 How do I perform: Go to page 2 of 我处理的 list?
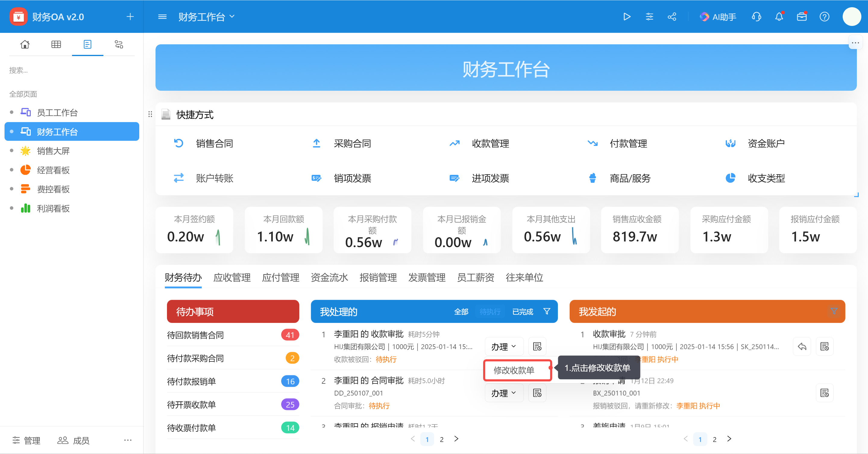point(442,439)
